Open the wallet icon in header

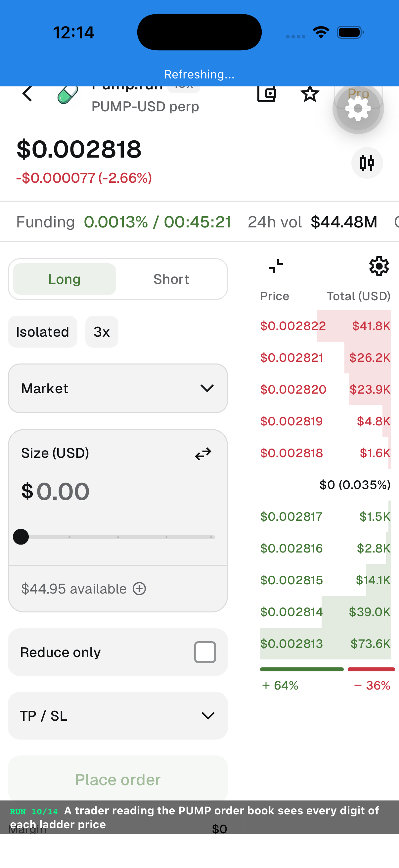(267, 94)
